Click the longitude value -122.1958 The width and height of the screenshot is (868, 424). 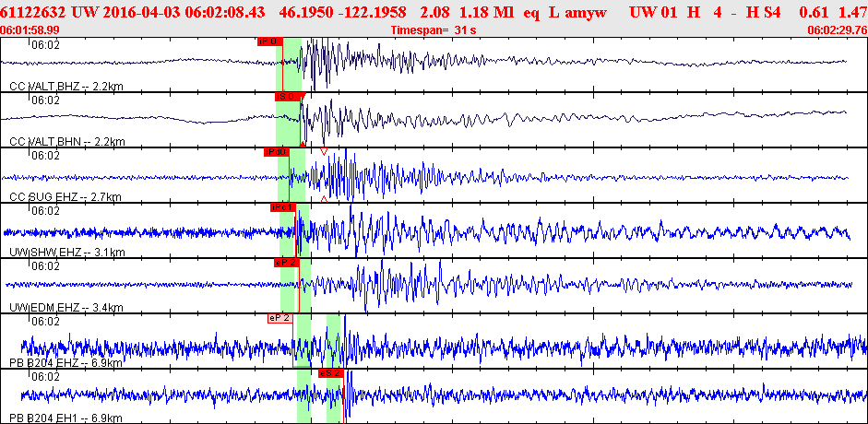click(x=374, y=12)
